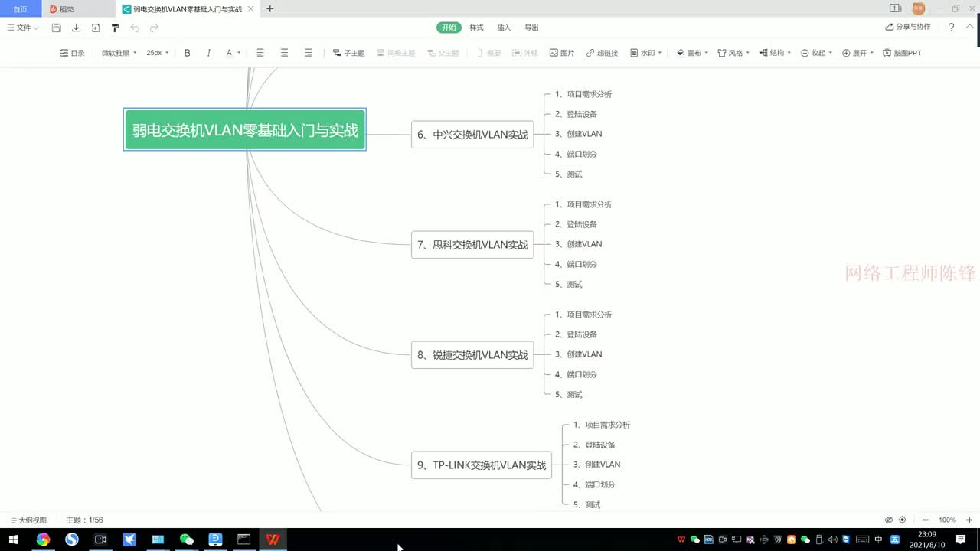
Task: Align text left
Action: 260,53
